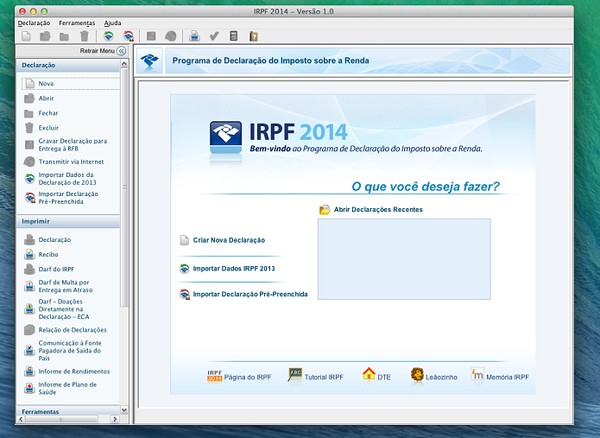Click the new declaration toolbar icon
The height and width of the screenshot is (438, 600).
pyautogui.click(x=24, y=37)
